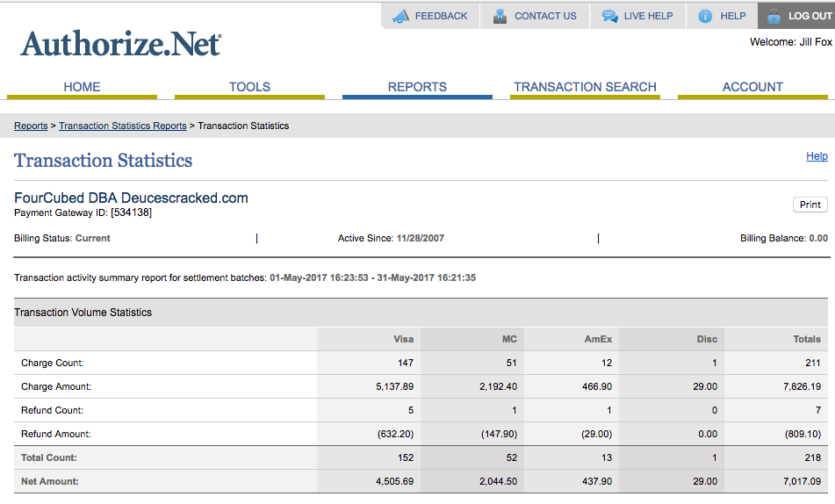Select the REPORTS tab
Image resolution: width=835 pixels, height=504 pixels.
(417, 87)
